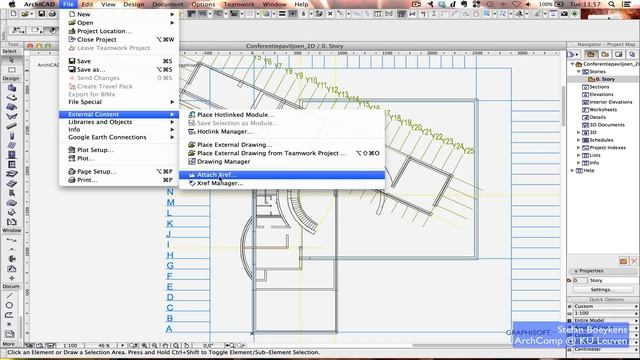Open the 1:100 scale dropdown in Quick Options
The height and width of the screenshot is (360, 640).
(605, 313)
